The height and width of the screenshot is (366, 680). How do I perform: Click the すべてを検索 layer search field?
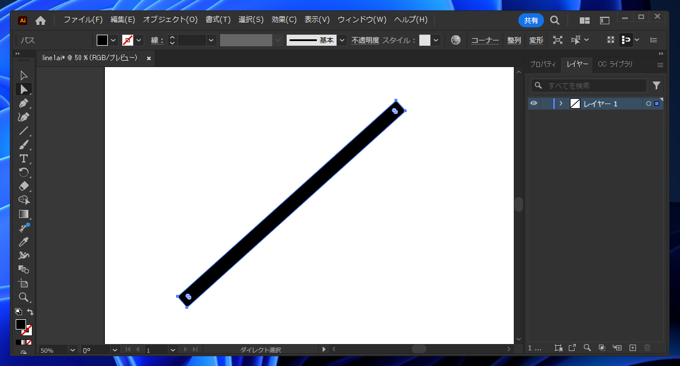click(589, 85)
